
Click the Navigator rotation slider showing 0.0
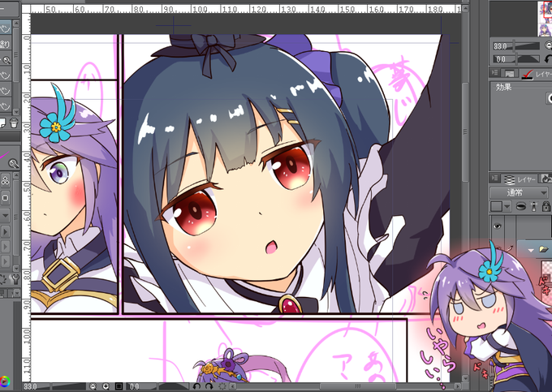click(x=516, y=59)
